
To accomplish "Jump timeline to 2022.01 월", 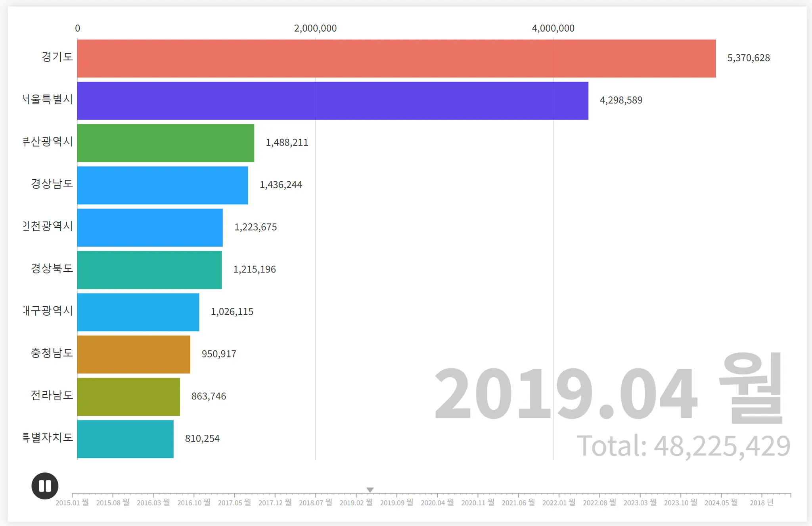I will click(x=559, y=502).
